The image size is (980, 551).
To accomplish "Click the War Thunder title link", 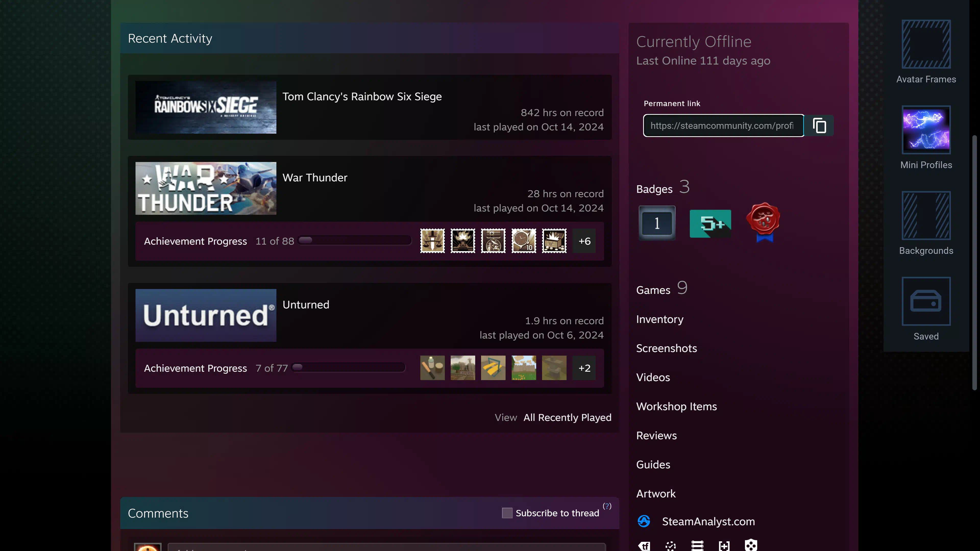I will [315, 178].
